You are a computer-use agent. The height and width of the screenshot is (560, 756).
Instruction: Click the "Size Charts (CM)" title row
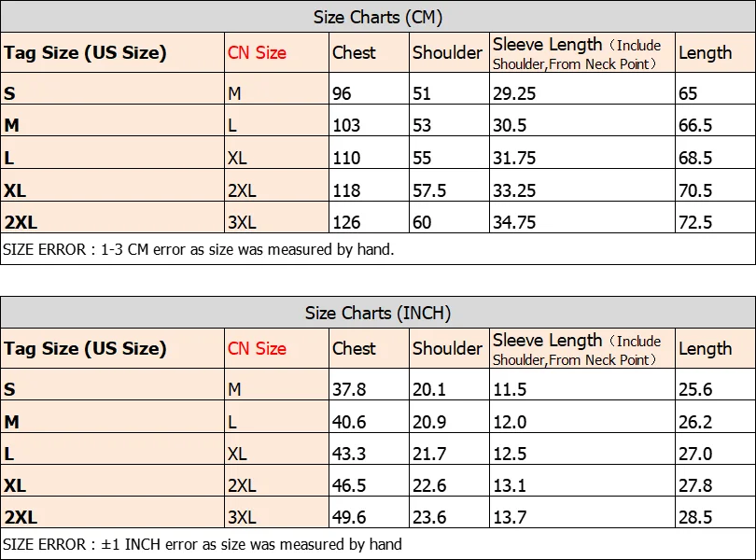(x=377, y=18)
